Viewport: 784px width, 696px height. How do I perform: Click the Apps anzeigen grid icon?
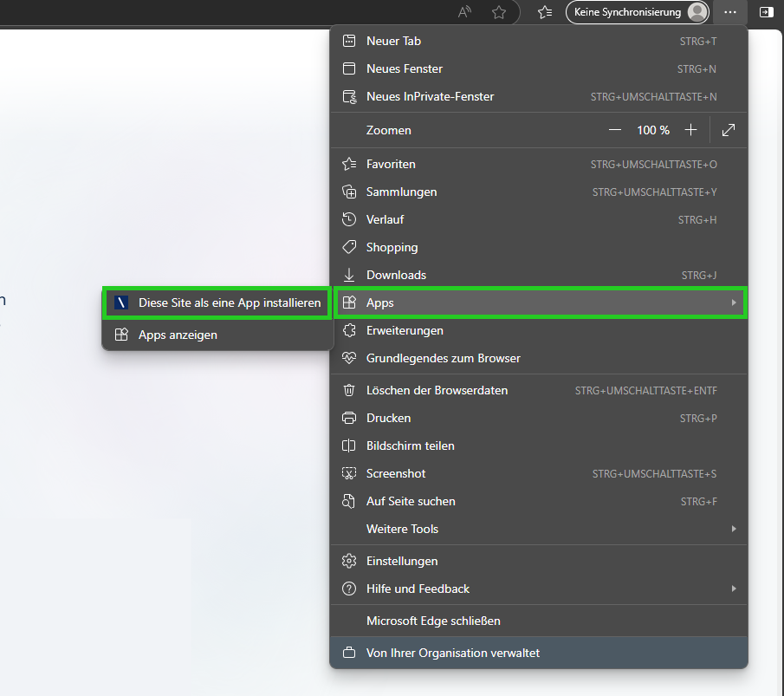(x=121, y=335)
